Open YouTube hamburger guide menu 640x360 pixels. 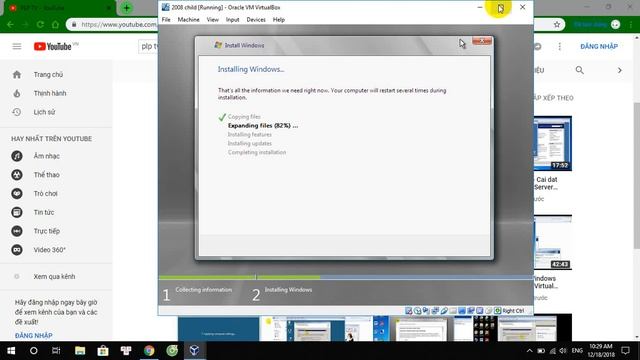17,46
